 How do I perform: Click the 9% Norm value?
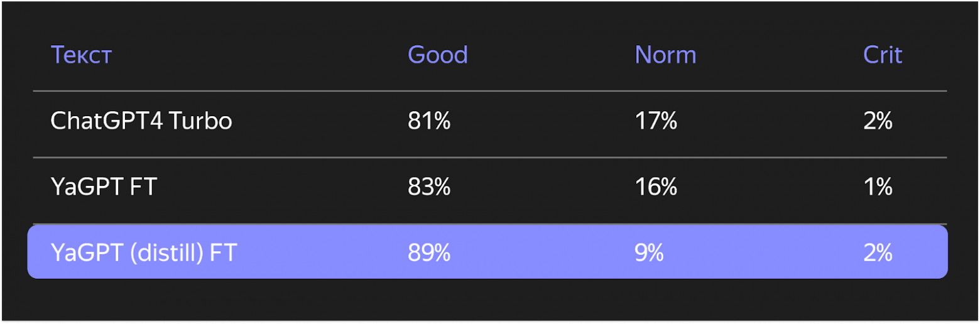point(650,252)
